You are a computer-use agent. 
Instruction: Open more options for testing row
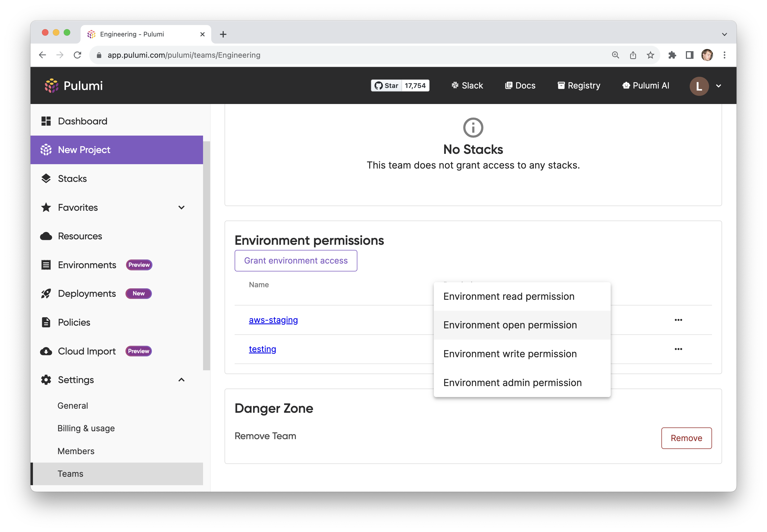pos(678,349)
